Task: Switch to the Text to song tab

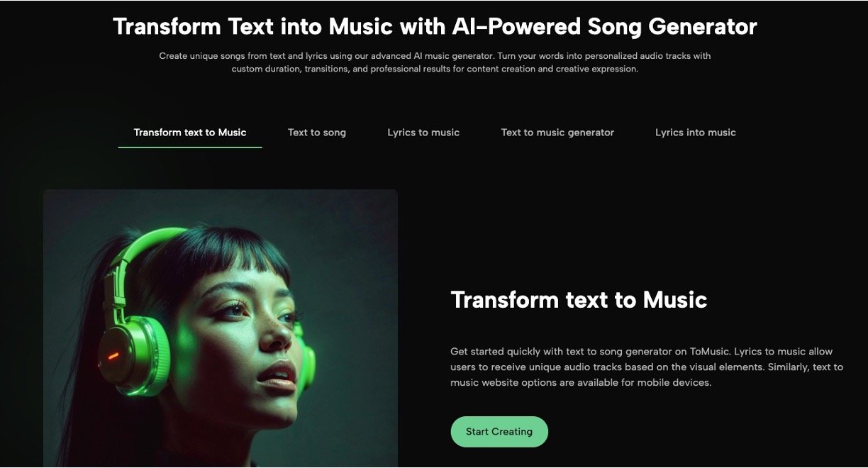Action: coord(317,133)
